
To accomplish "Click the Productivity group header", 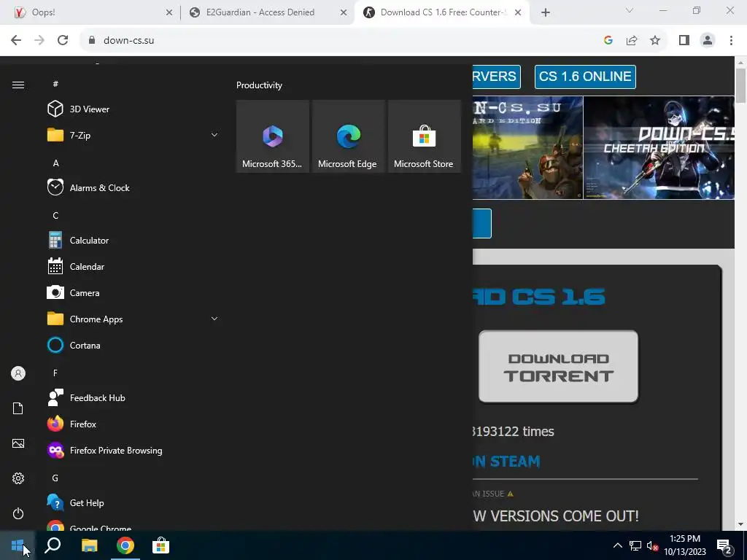I will pyautogui.click(x=259, y=85).
